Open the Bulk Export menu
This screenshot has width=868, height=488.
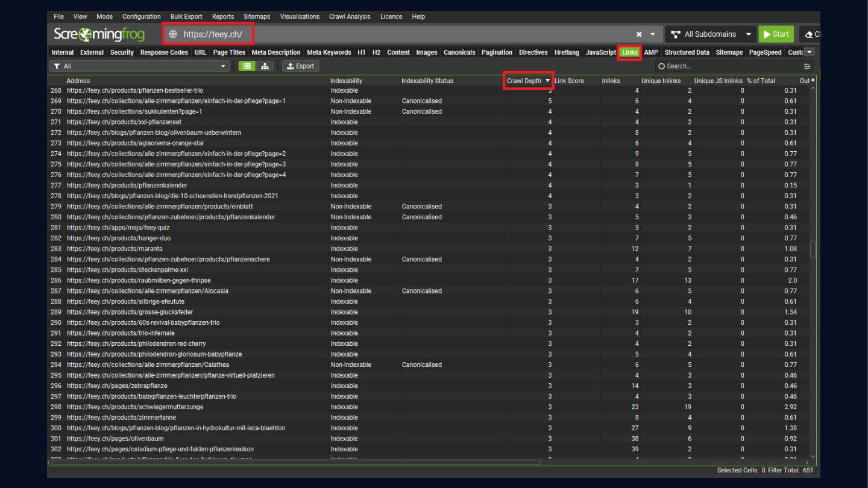click(186, 16)
